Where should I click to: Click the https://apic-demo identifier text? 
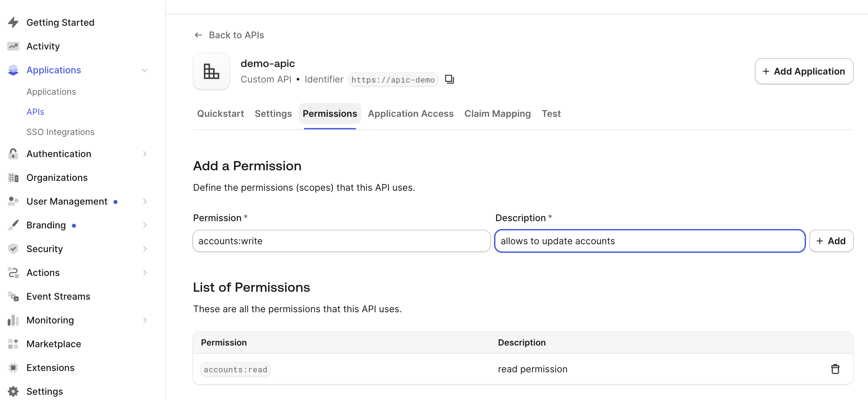(x=393, y=80)
